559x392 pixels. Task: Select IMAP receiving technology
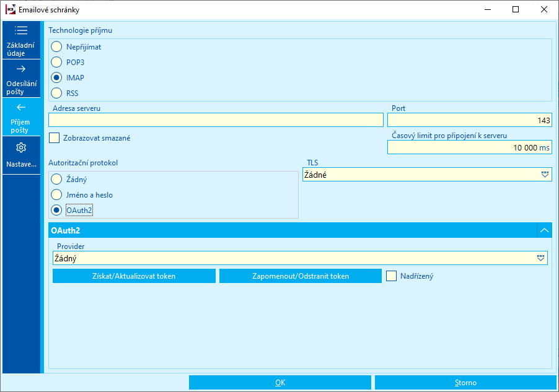coord(56,77)
